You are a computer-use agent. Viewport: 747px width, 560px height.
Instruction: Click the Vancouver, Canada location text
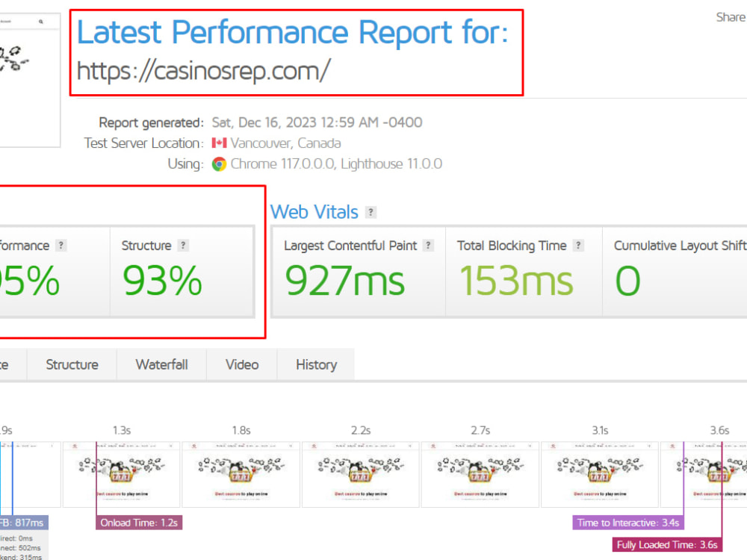[285, 143]
